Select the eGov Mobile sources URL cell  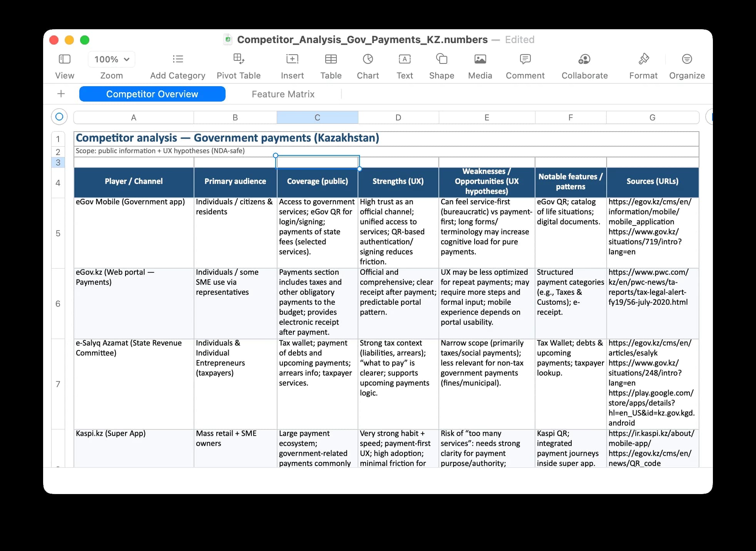tap(652, 227)
